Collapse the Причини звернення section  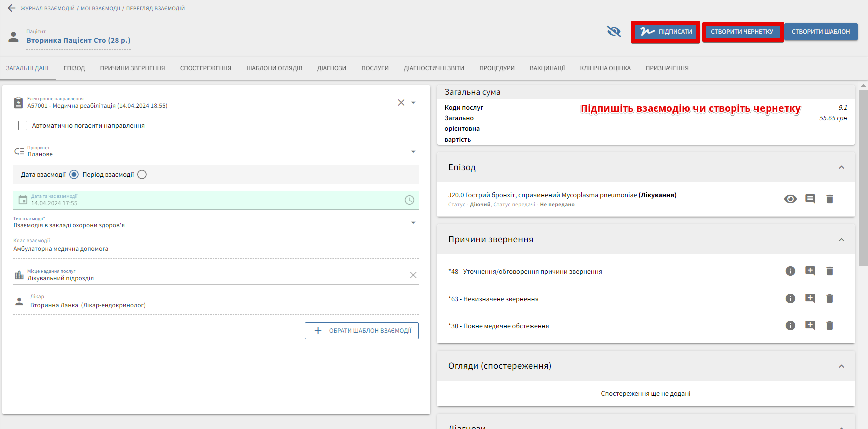point(841,240)
